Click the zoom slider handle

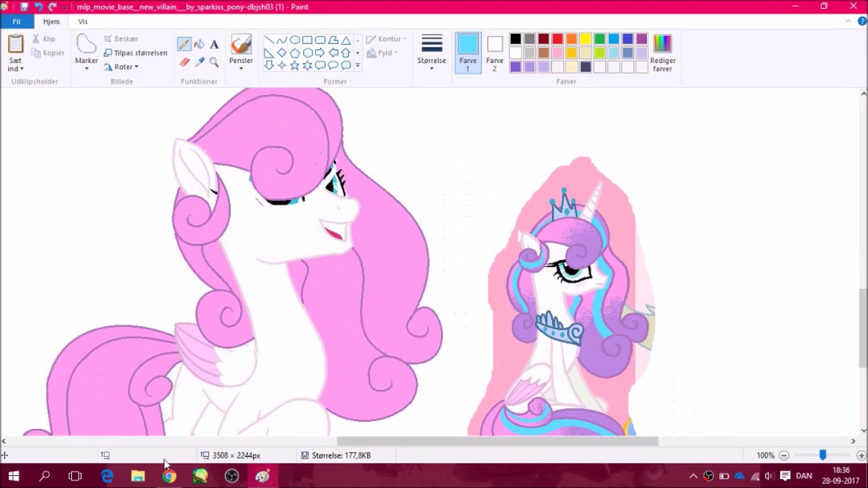(823, 455)
